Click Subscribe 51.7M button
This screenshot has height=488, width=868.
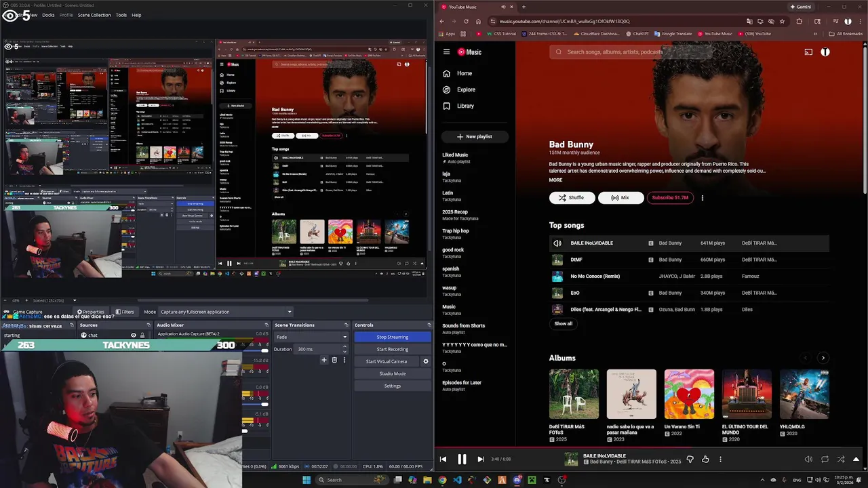pos(669,198)
